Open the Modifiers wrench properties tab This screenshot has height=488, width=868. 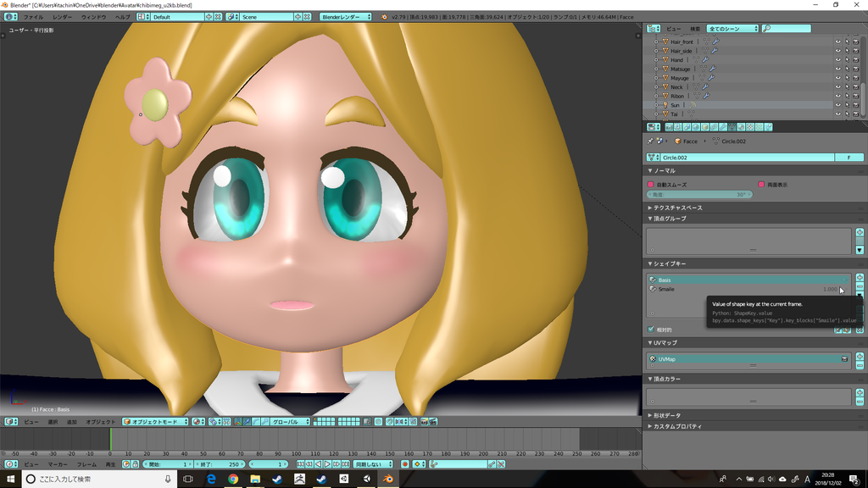click(x=723, y=127)
